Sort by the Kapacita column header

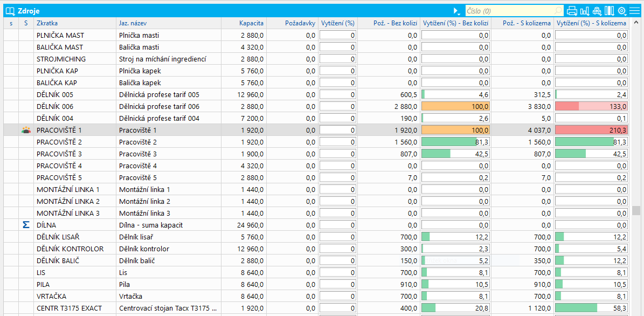(251, 23)
